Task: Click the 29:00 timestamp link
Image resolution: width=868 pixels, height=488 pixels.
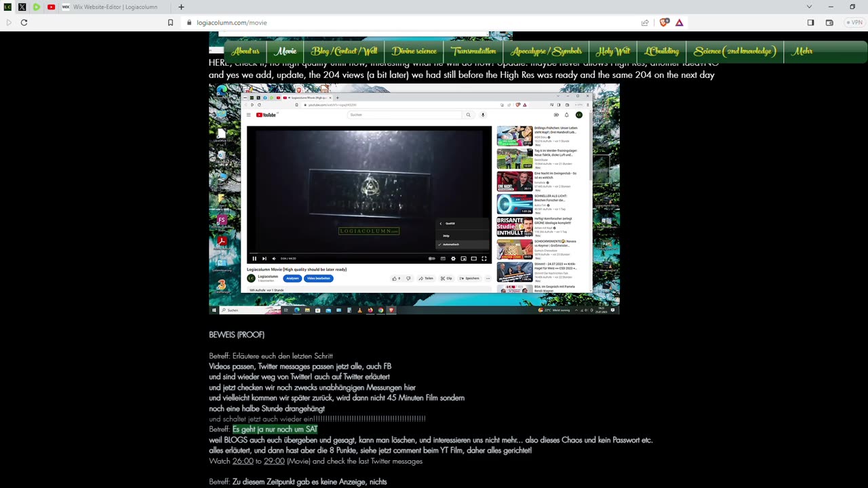Action: point(274,462)
